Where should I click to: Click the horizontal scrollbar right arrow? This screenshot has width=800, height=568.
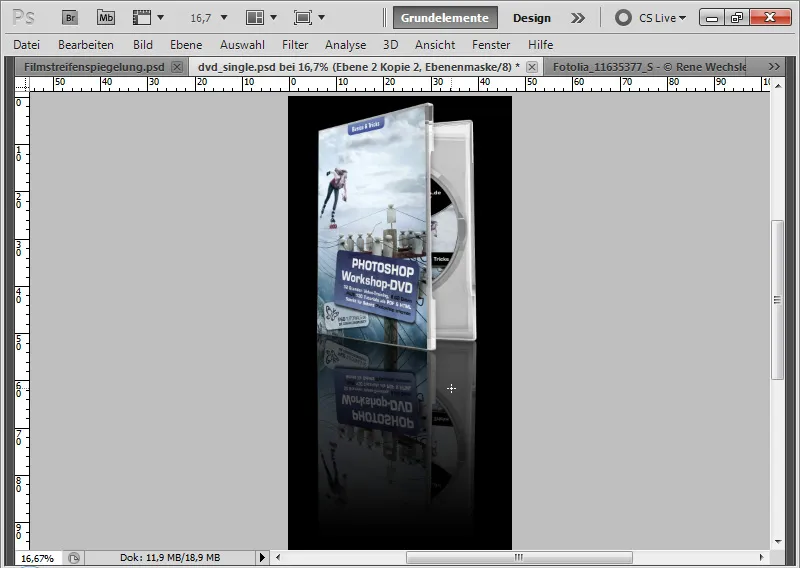(x=761, y=558)
